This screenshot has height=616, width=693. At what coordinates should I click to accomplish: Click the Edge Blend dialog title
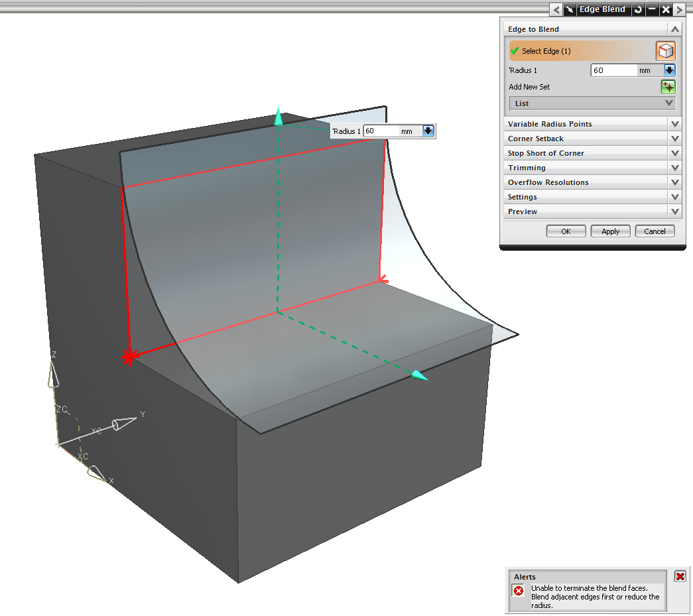pyautogui.click(x=602, y=9)
